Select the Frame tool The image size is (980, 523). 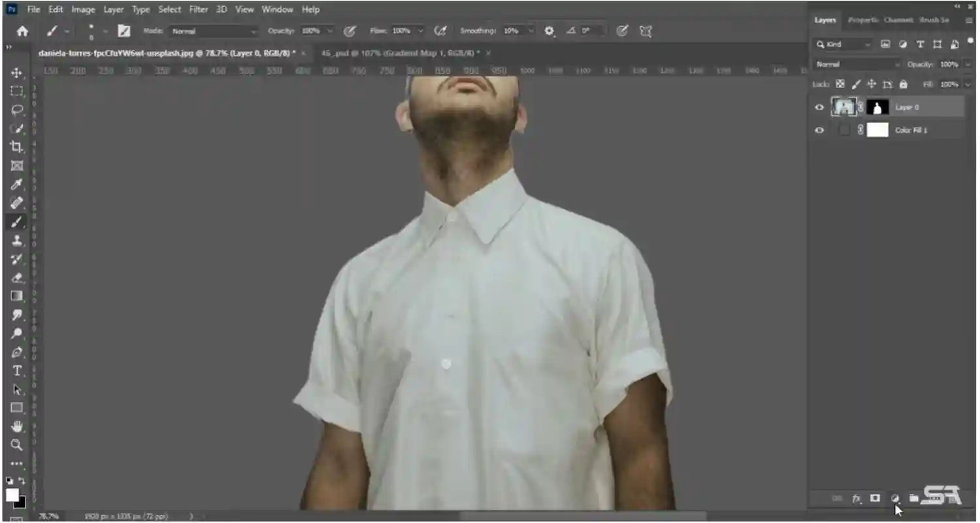click(x=17, y=166)
